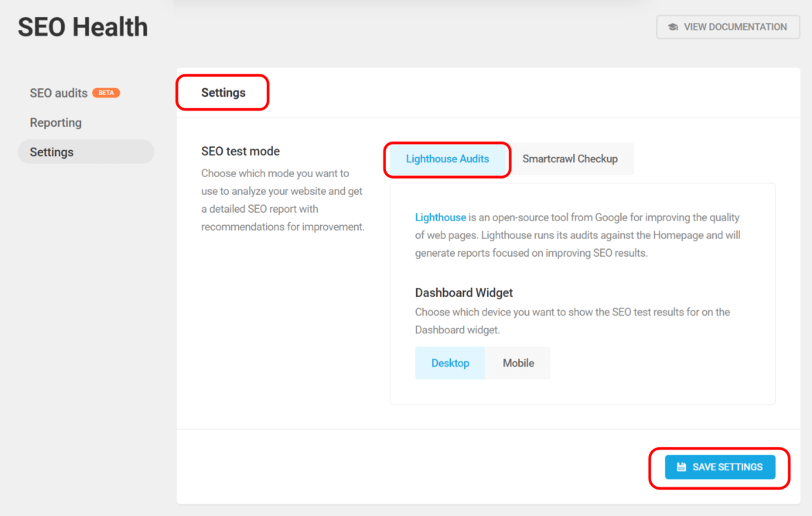Click the View Documentation button
Image resolution: width=812 pixels, height=516 pixels.
(727, 26)
